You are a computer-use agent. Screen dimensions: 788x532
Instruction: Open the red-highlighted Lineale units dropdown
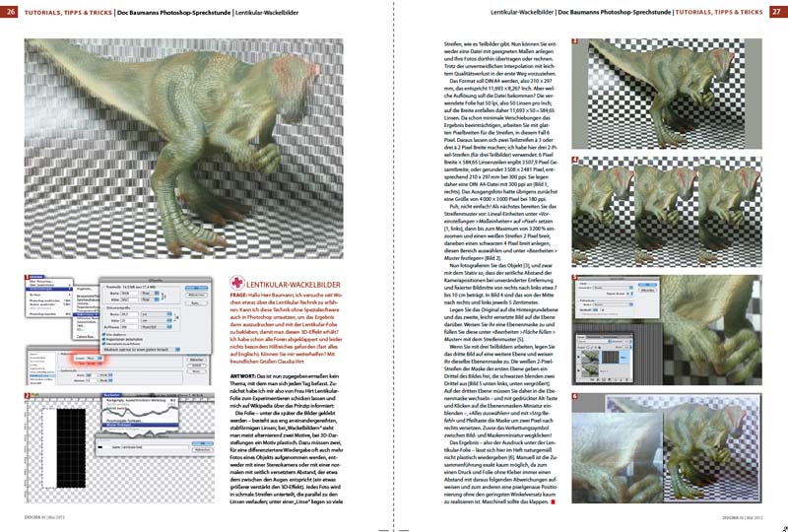[x=94, y=358]
